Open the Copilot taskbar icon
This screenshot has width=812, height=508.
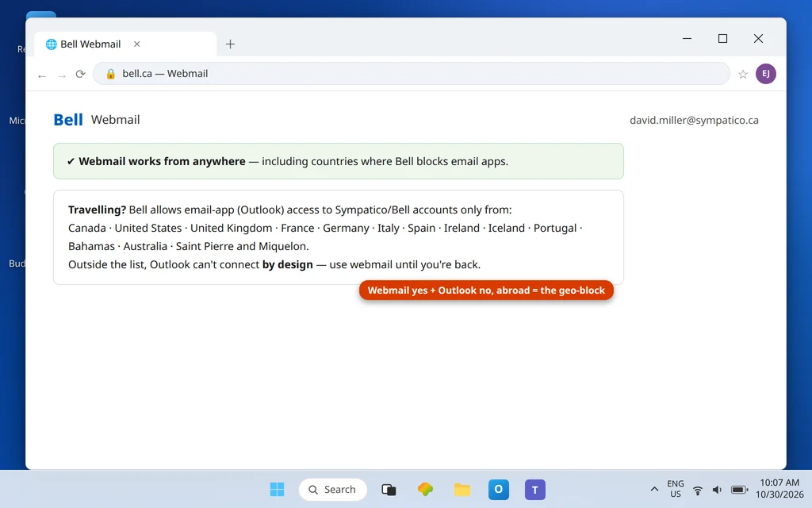tap(425, 489)
